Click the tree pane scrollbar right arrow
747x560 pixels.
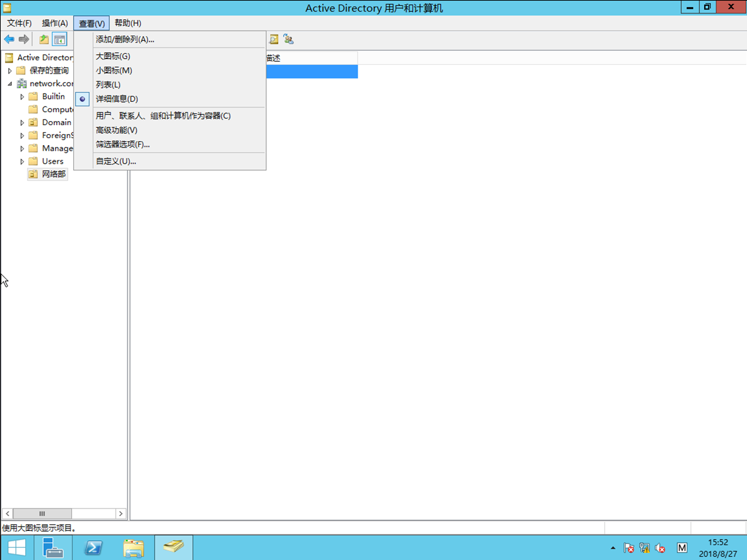point(121,514)
